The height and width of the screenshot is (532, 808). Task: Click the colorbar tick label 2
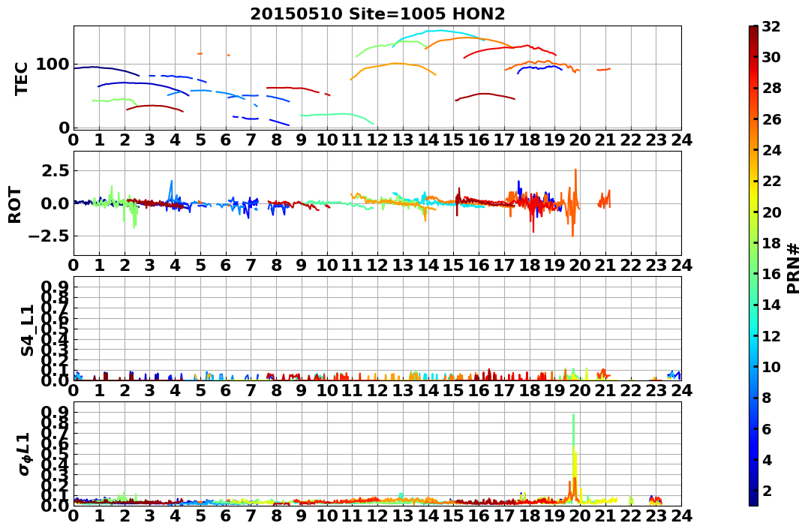coord(767,490)
